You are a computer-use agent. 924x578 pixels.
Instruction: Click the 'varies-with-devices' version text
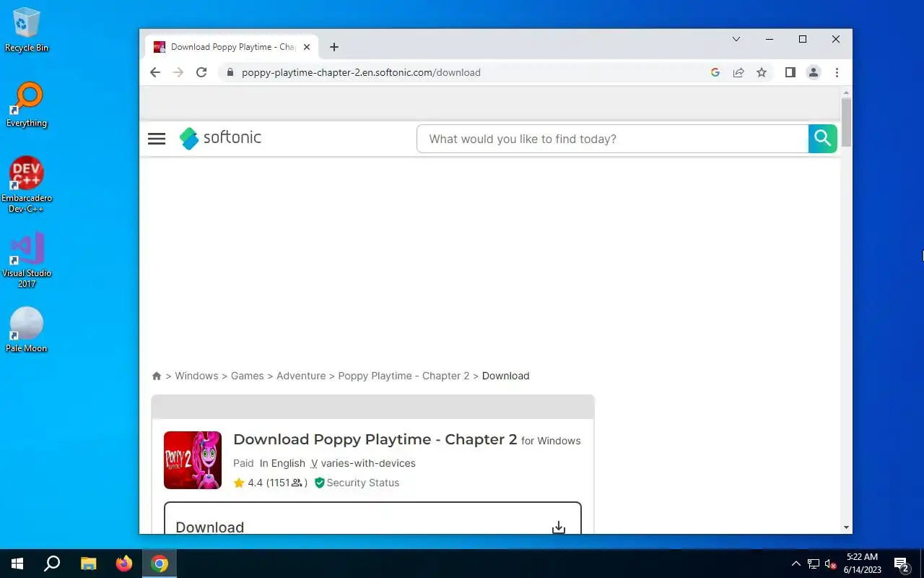[x=368, y=463]
